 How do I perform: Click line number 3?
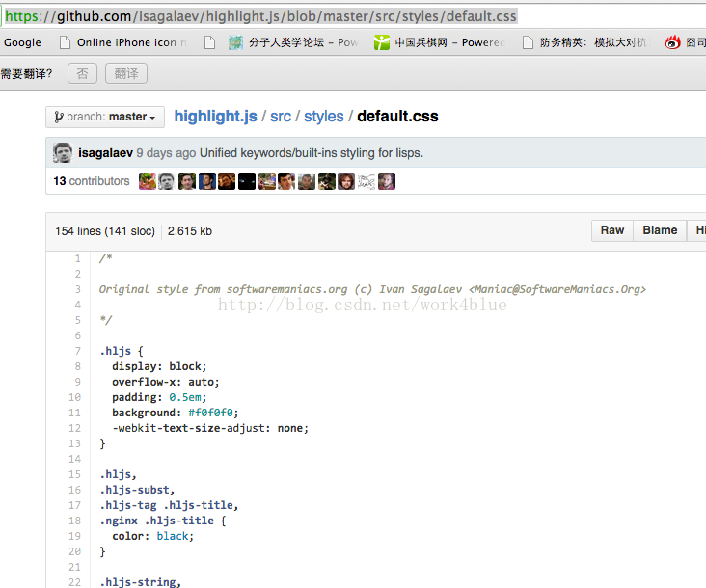77,289
